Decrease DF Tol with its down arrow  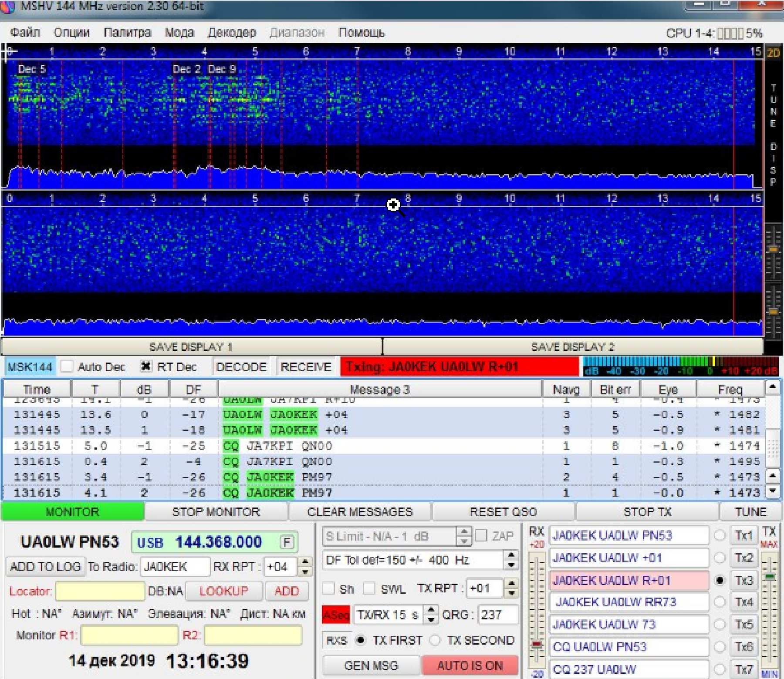511,565
